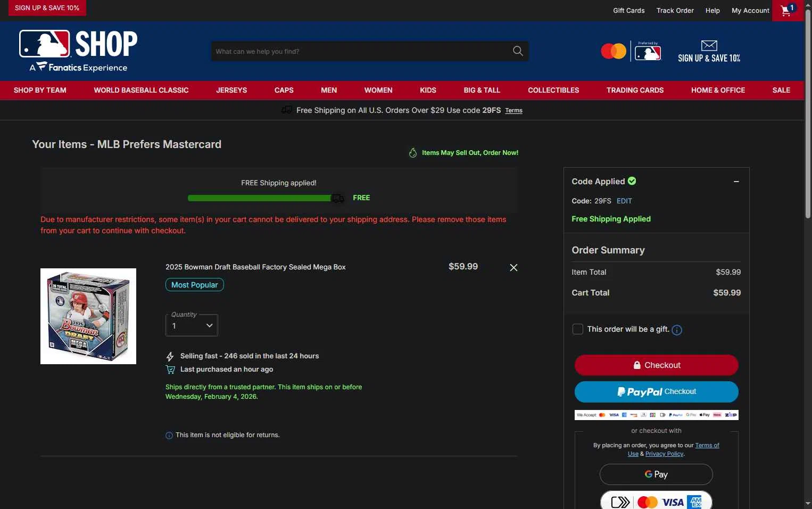Viewport: 812px width, 509px height.
Task: Open the Caps menu
Action: [284, 90]
